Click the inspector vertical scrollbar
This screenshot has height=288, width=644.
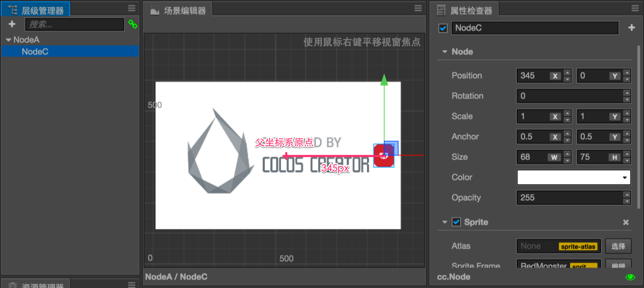tap(638, 127)
